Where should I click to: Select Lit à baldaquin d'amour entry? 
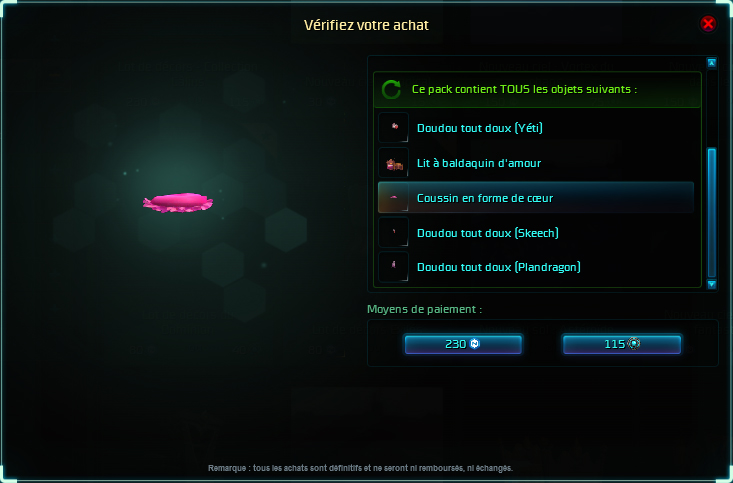pyautogui.click(x=536, y=163)
